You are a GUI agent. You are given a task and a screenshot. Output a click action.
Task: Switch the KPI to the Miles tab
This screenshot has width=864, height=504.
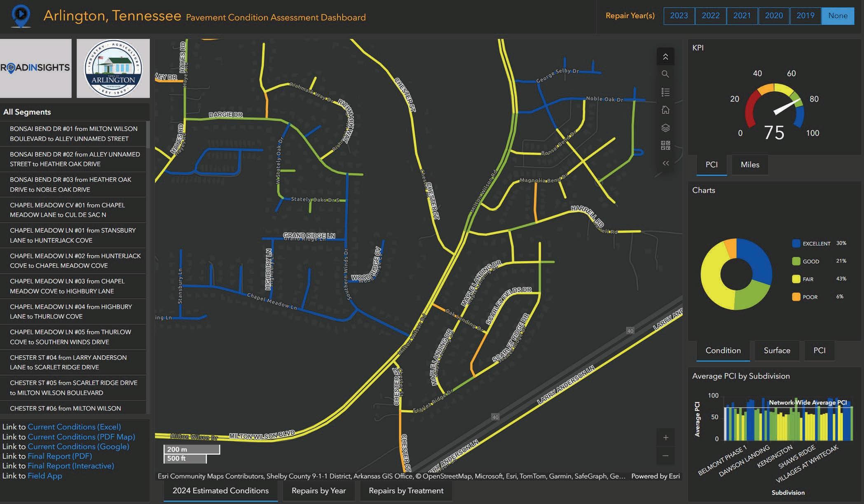click(749, 165)
